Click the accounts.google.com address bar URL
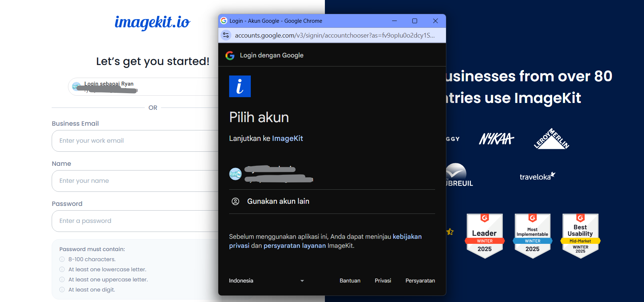The height and width of the screenshot is (302, 644). pos(335,35)
